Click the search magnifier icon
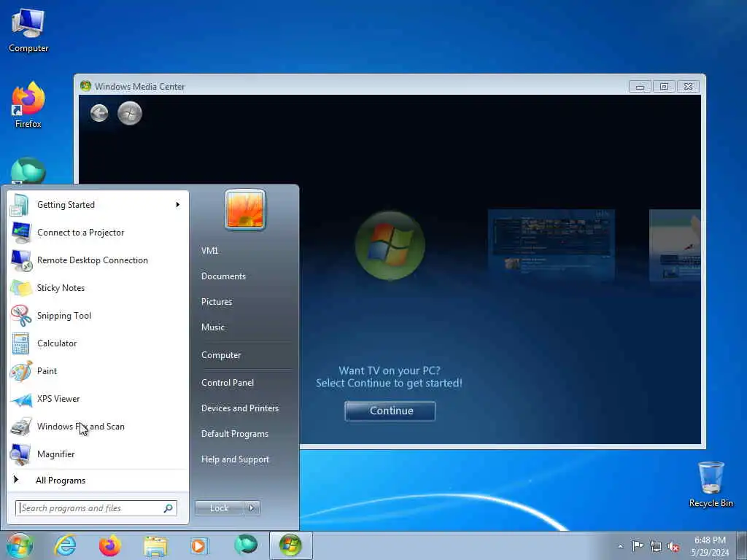This screenshot has width=747, height=560. coord(169,508)
